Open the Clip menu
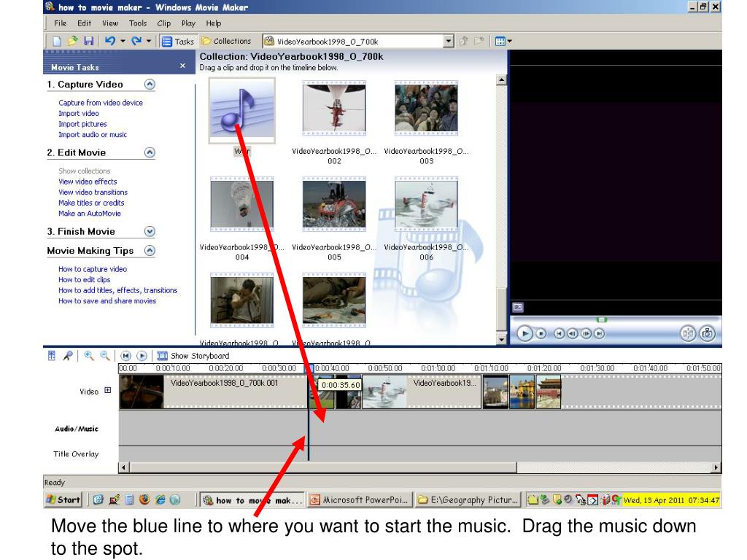 click(164, 23)
